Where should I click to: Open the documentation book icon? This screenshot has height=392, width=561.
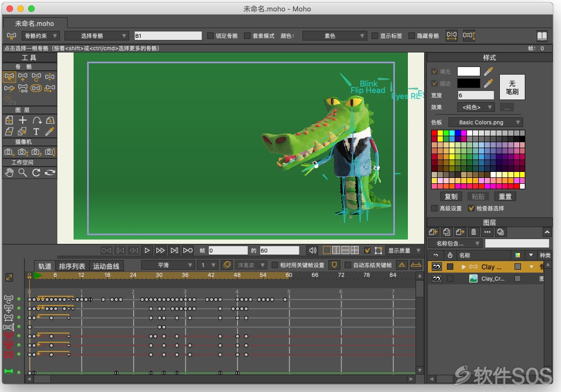(542, 36)
